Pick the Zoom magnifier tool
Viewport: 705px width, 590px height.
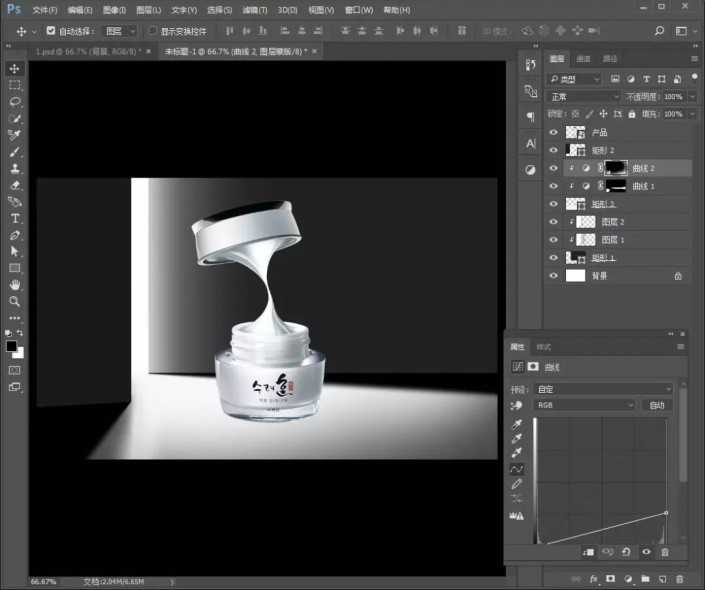(15, 301)
